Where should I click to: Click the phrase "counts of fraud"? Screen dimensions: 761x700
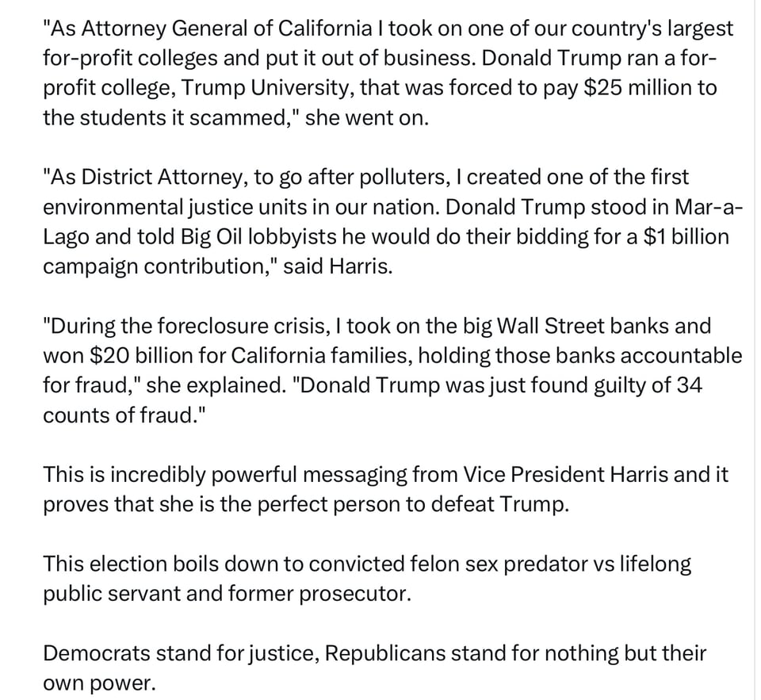click(x=118, y=415)
